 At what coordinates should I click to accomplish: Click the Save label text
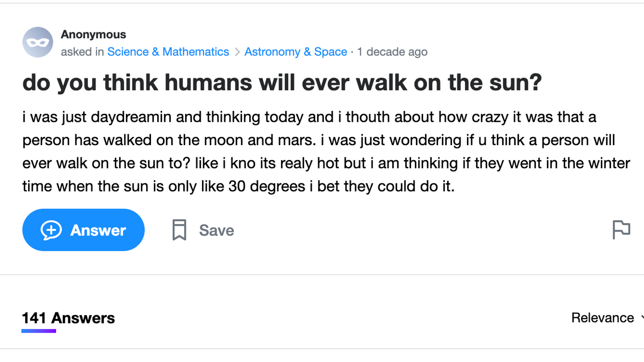(216, 230)
